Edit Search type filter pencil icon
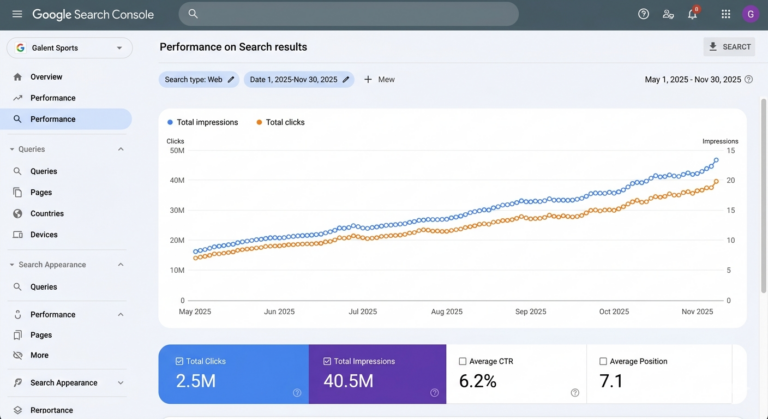Screen dimensions: 768x419 231,79
